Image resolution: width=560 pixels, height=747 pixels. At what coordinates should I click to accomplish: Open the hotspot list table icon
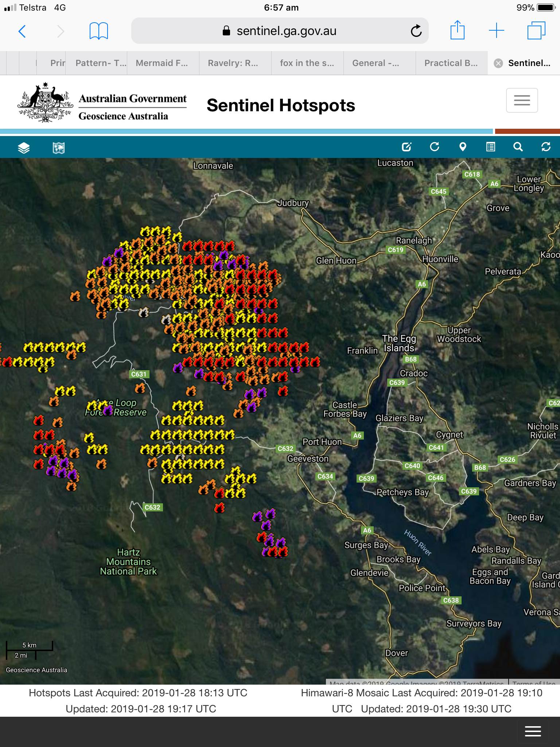pos(491,147)
